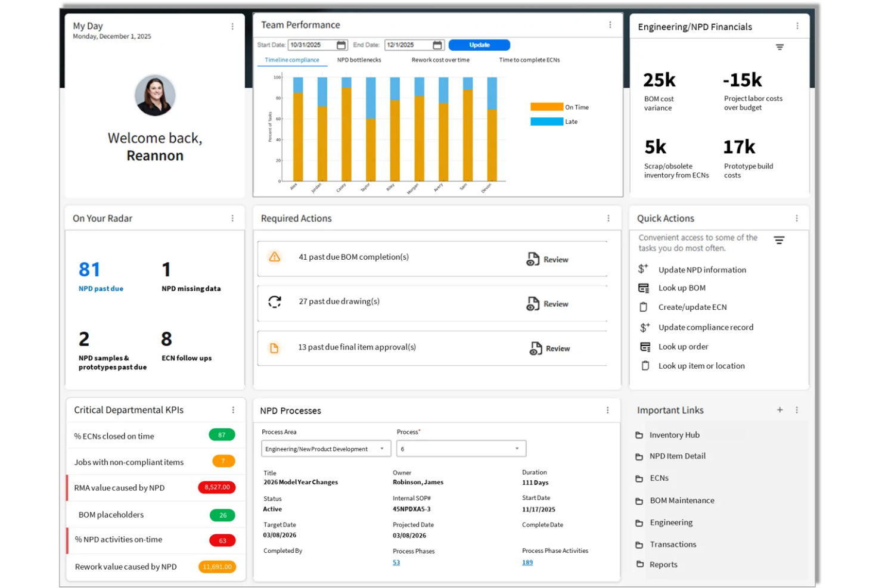The image size is (882, 588).
Task: Open Critical Departmental KPIs options menu
Action: coord(233,410)
